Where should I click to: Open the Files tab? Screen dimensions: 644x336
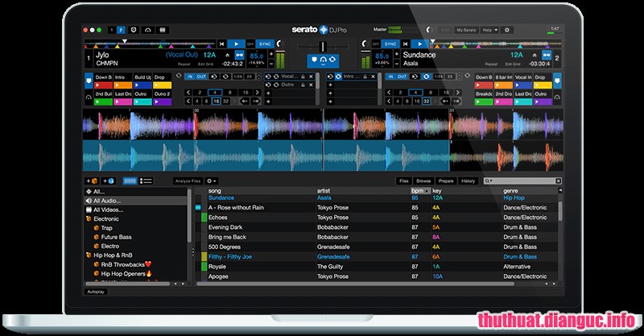coord(404,181)
